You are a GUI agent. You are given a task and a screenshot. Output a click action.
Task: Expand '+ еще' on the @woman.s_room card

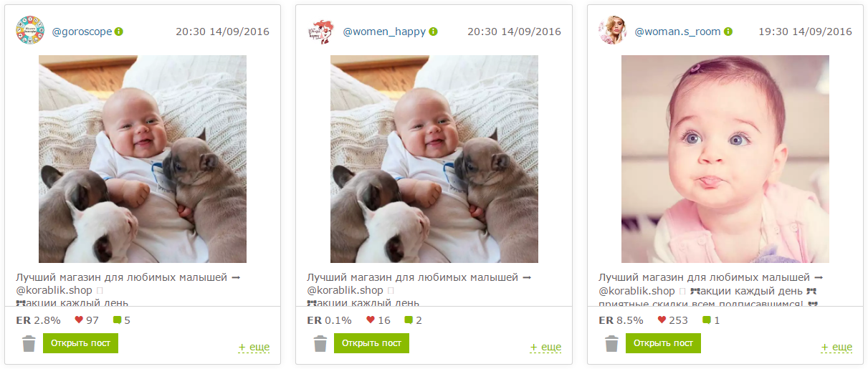[836, 347]
